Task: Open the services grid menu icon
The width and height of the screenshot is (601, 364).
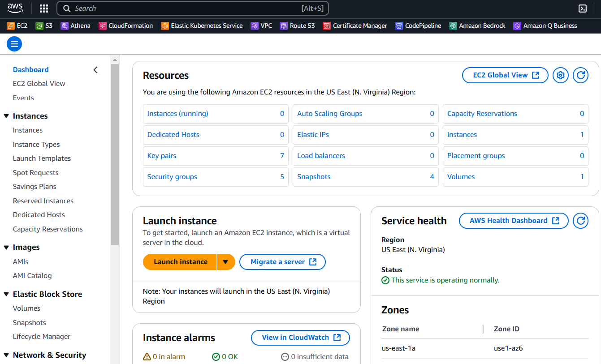Action: point(44,9)
